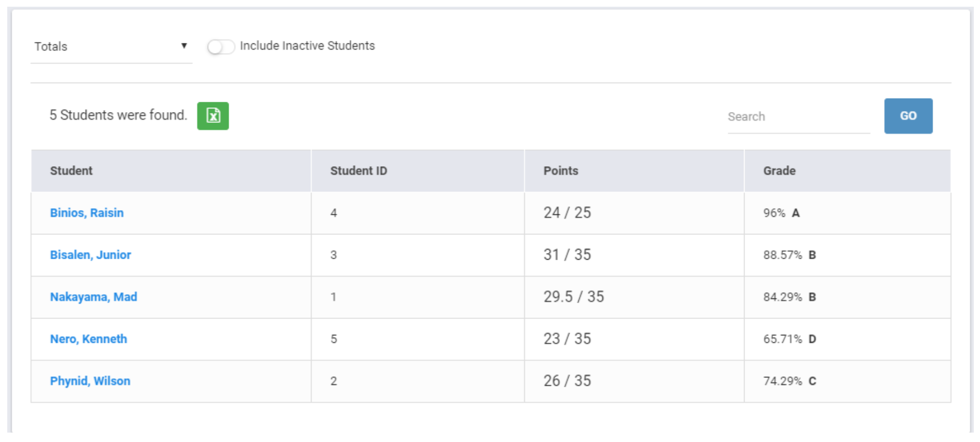Screen dimensions: 980x442
Task: Sort by Grade column header
Action: tap(779, 171)
